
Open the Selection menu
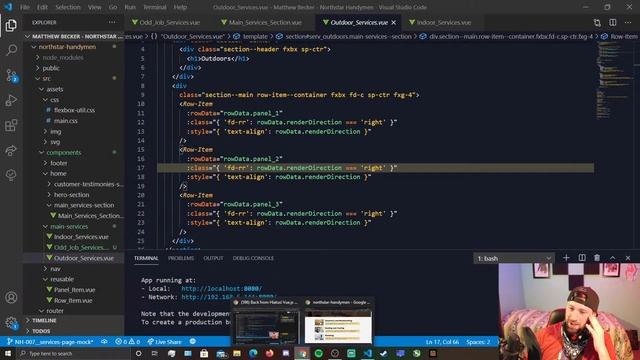tap(68, 7)
